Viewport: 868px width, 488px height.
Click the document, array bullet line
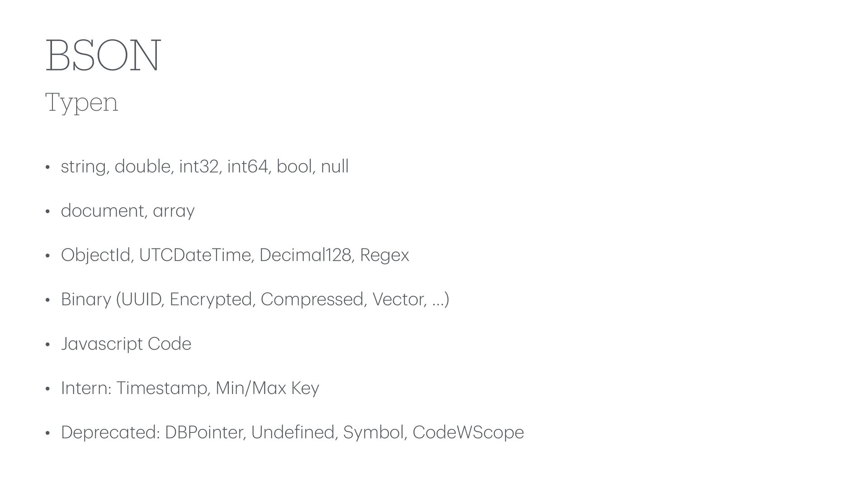[128, 211]
